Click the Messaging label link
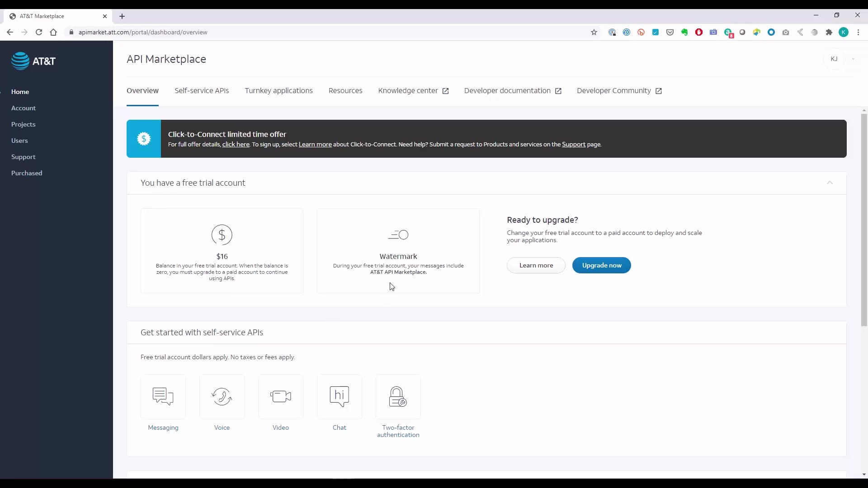The image size is (868, 488). pos(163,427)
